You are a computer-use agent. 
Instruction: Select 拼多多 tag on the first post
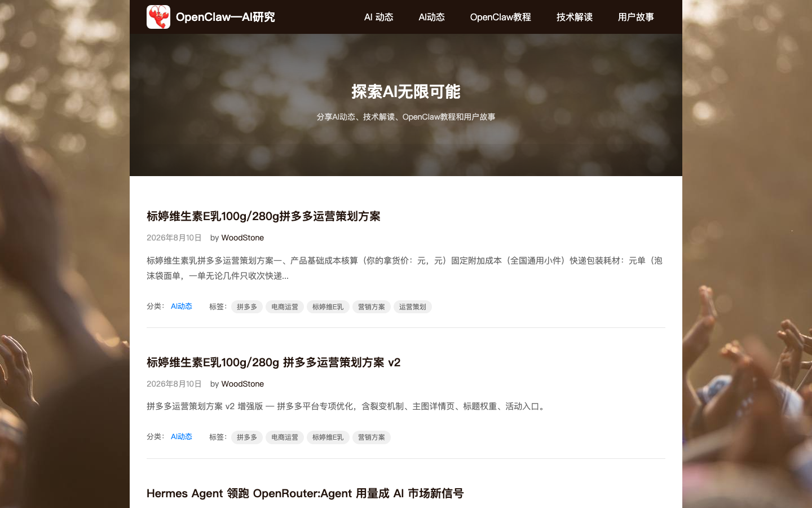(247, 307)
